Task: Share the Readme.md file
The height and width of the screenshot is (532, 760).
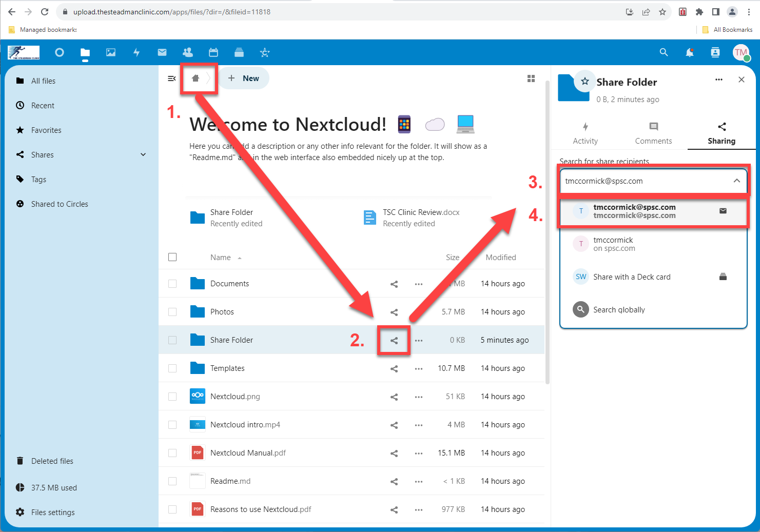Action: pos(394,481)
